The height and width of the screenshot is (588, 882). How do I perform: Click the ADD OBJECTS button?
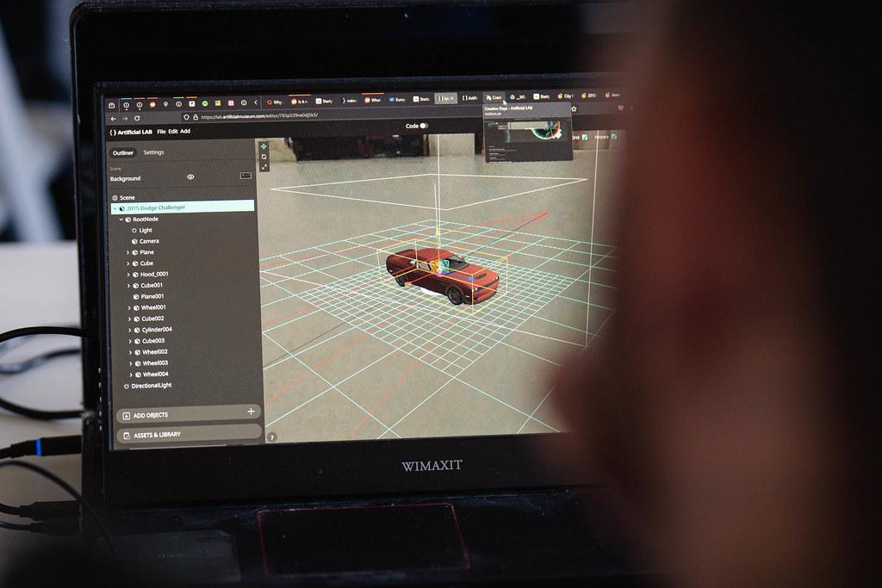pos(189,414)
